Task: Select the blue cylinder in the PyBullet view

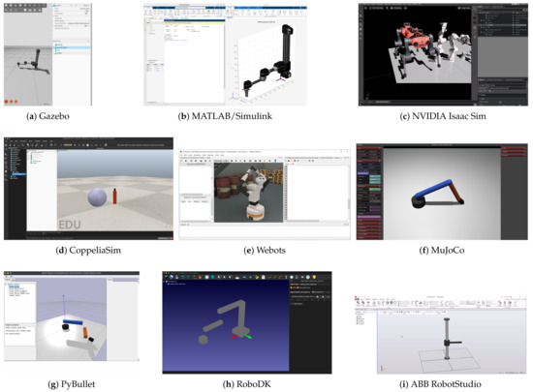Action: click(73, 321)
